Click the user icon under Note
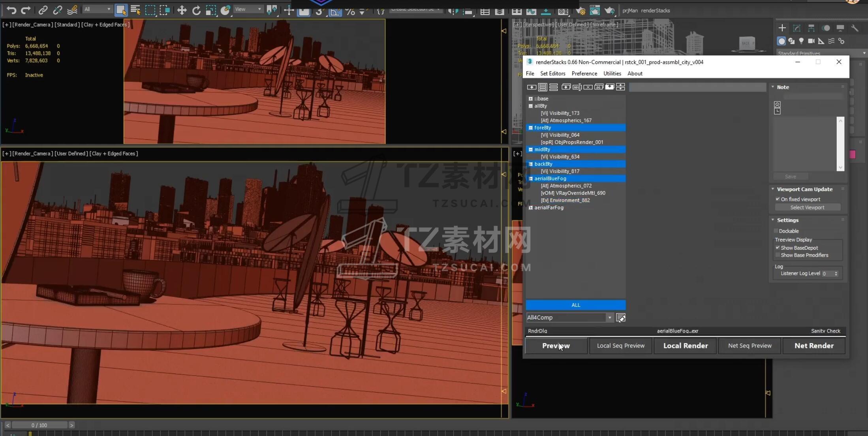The image size is (868, 436). tap(777, 105)
